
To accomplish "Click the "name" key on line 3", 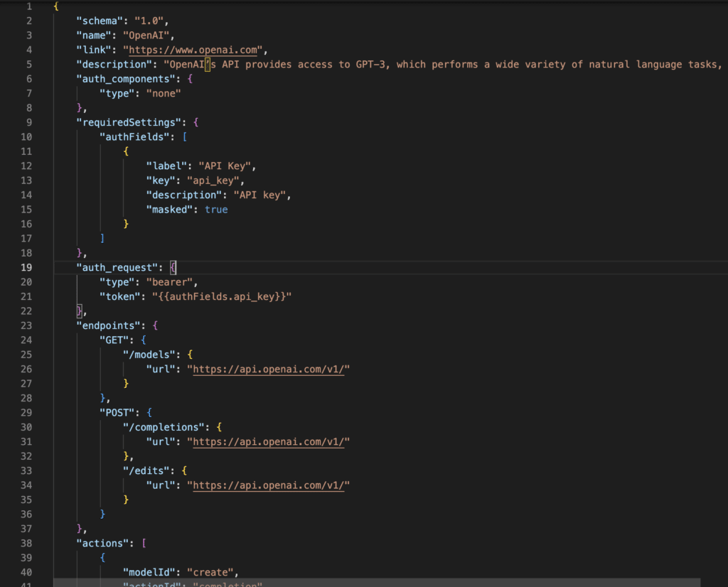I will pos(94,36).
